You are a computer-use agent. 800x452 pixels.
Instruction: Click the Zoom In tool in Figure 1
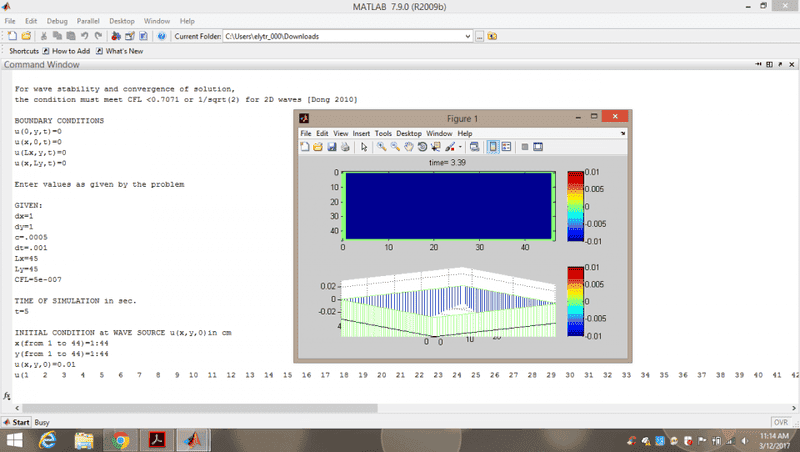click(x=382, y=147)
